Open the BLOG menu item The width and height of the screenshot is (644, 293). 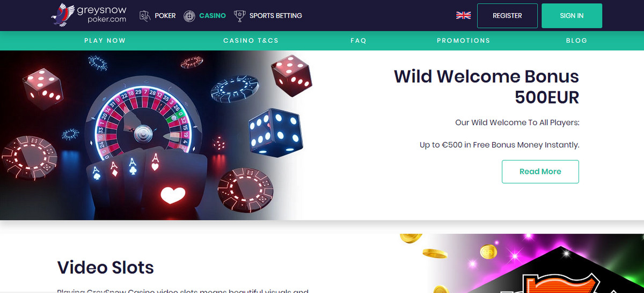click(576, 41)
